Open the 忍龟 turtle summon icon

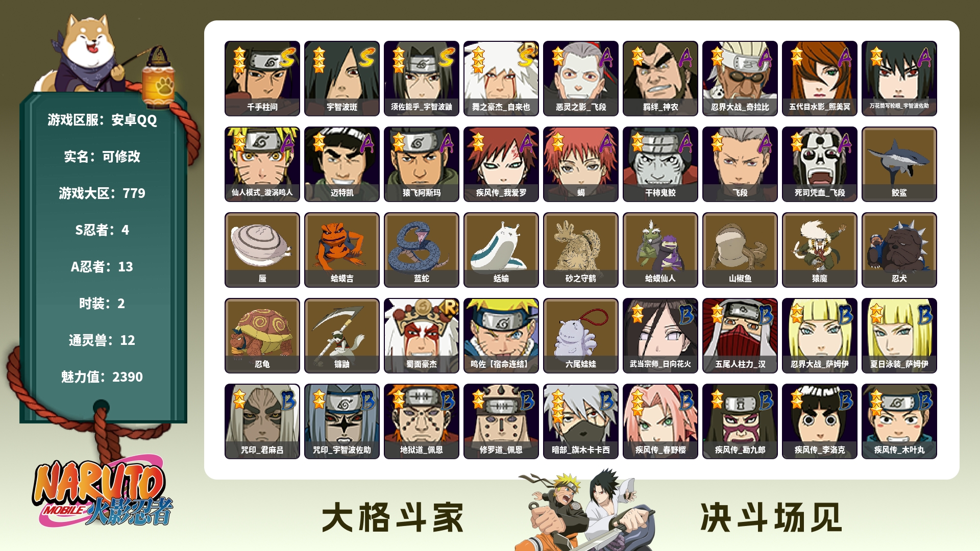(x=262, y=336)
